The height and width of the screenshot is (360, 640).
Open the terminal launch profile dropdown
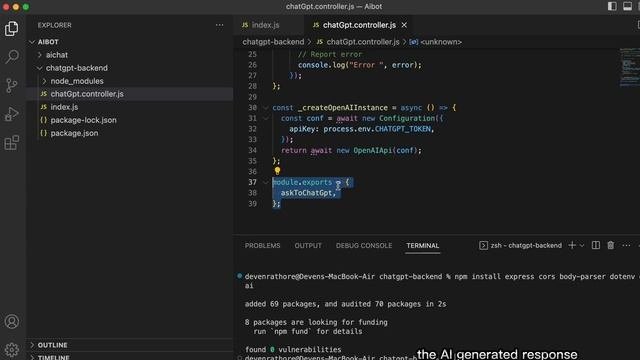(582, 245)
